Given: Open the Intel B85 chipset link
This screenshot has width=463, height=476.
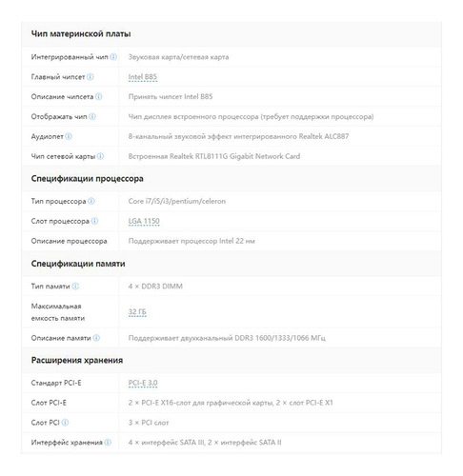Looking at the screenshot, I should click(x=143, y=77).
